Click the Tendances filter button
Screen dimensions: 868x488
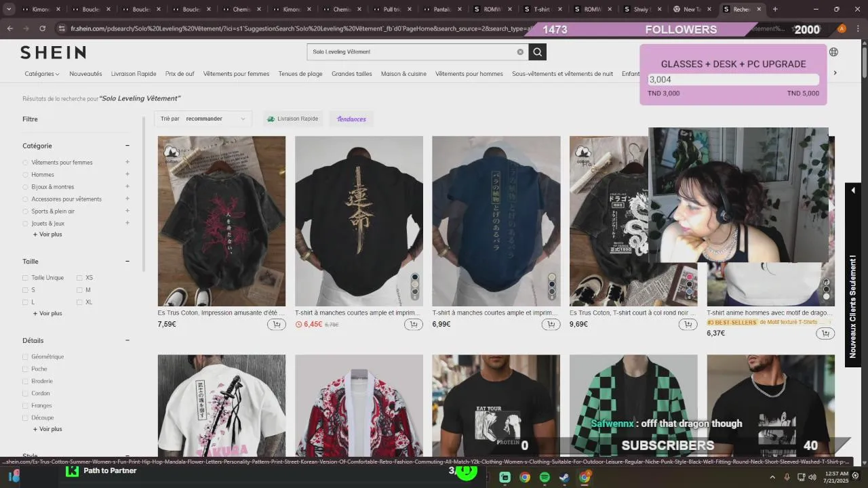pyautogui.click(x=351, y=119)
